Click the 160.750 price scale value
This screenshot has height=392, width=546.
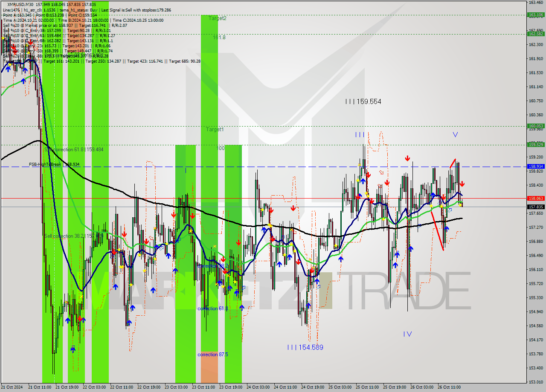point(536,101)
